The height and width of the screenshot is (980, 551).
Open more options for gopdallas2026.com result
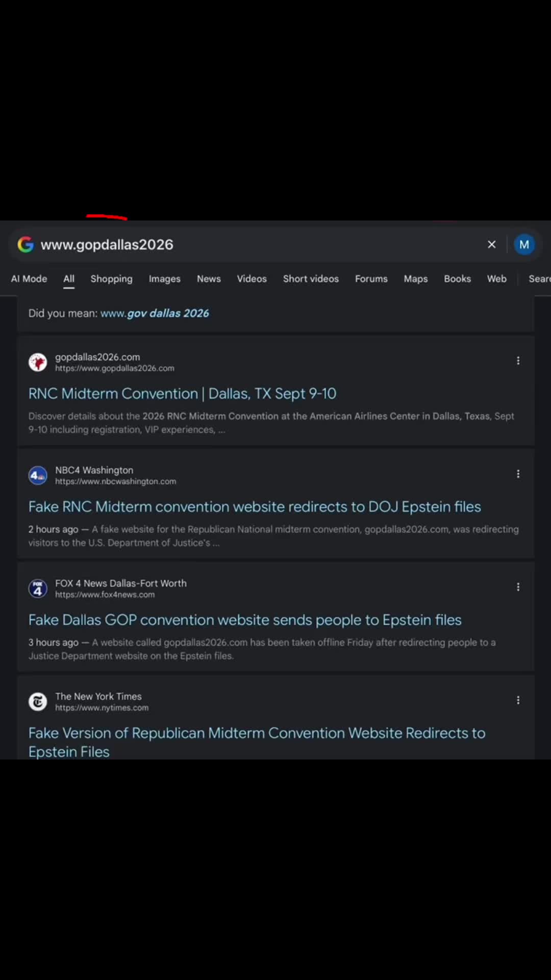tap(518, 361)
